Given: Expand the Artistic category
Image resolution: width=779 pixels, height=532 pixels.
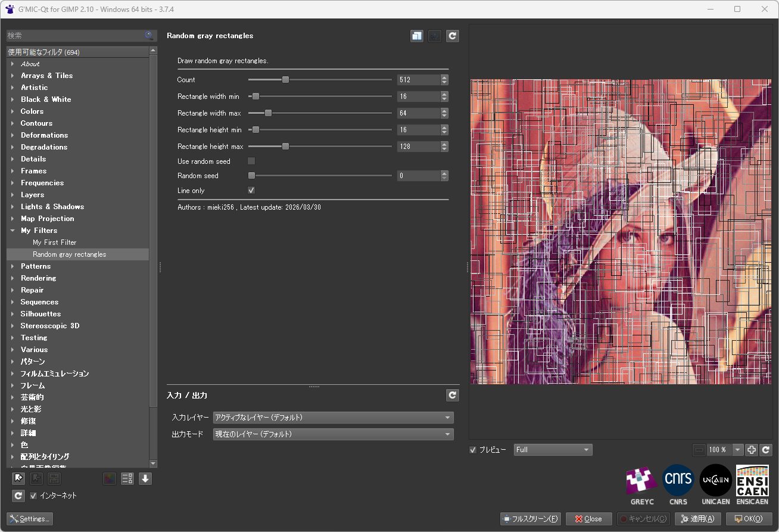Looking at the screenshot, I should point(13,88).
